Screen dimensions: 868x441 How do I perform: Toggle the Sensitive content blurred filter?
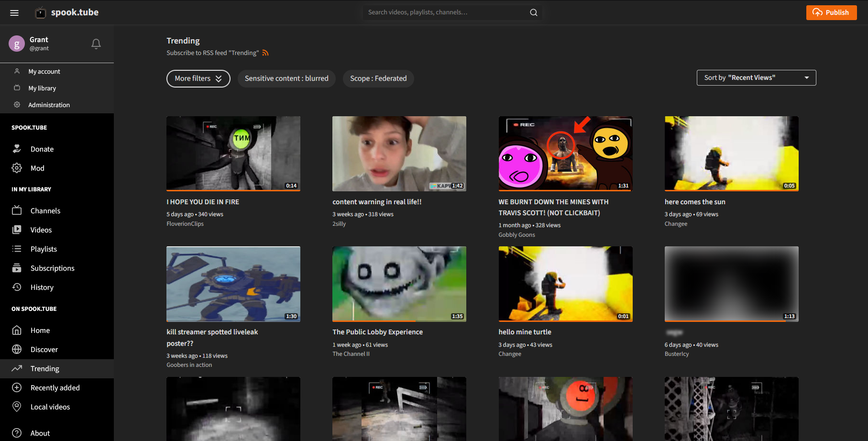tap(286, 78)
